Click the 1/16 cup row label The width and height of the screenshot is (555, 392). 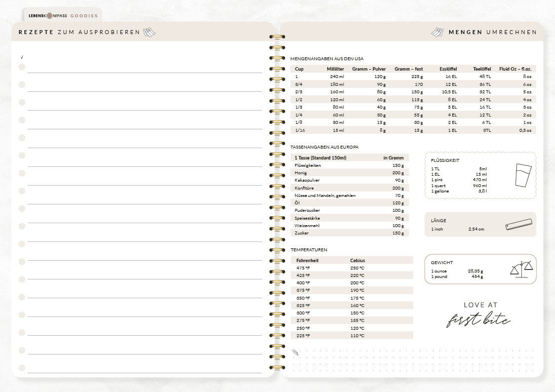(x=300, y=130)
